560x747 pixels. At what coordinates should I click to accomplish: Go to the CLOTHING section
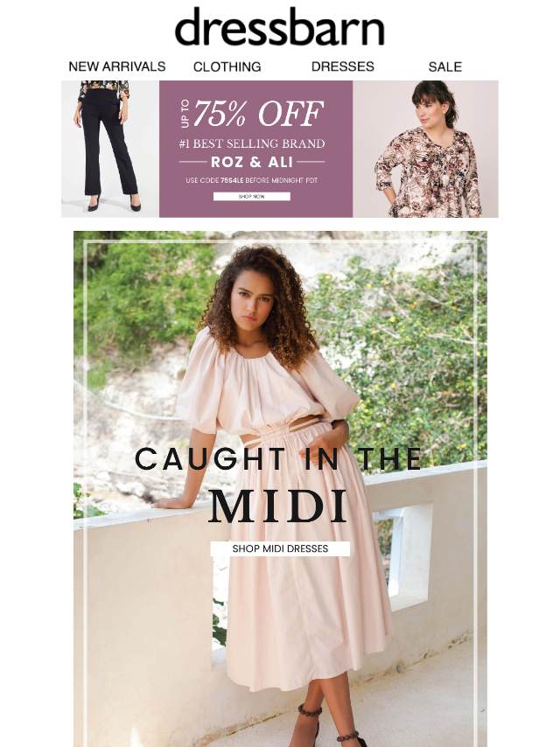click(227, 66)
